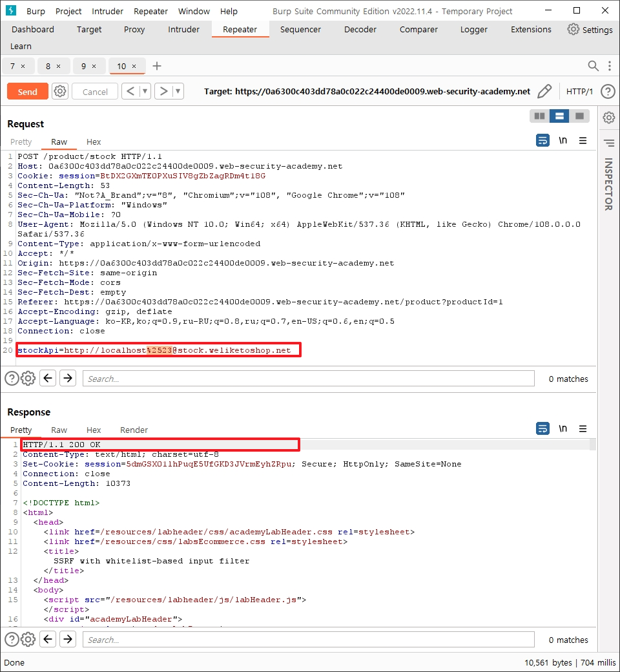Open the Learn tab

pyautogui.click(x=21, y=46)
